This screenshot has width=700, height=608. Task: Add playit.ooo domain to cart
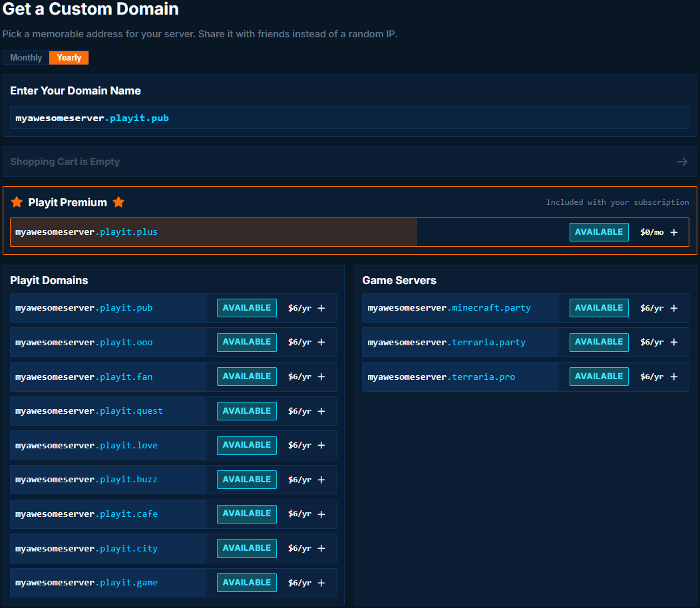[321, 342]
